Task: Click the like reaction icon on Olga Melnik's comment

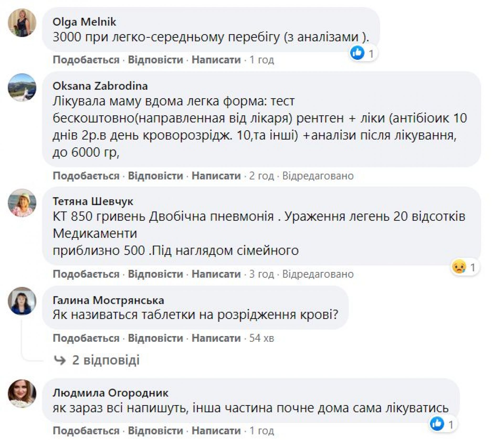Action: pyautogui.click(x=357, y=53)
